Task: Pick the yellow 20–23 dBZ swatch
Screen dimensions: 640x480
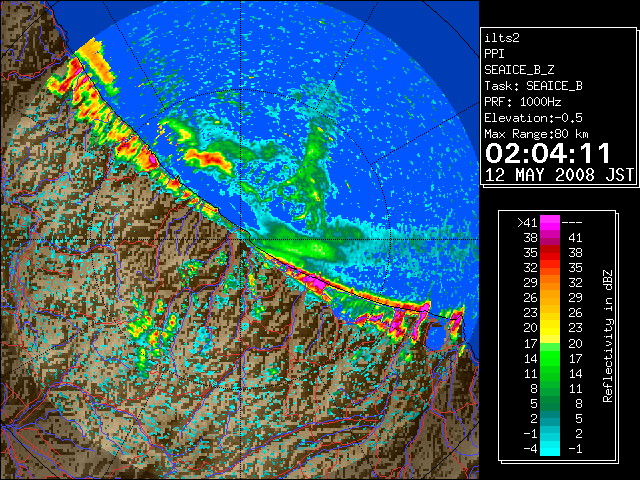Action: (x=550, y=328)
